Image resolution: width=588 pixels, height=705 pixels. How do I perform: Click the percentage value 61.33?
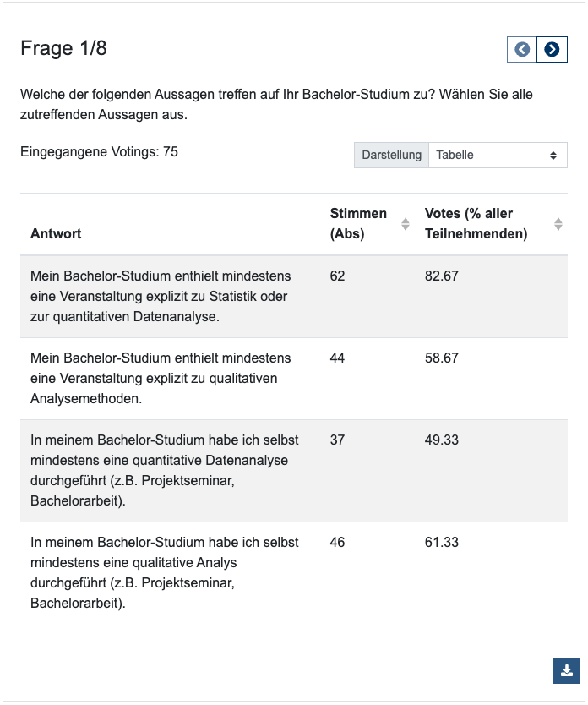442,543
